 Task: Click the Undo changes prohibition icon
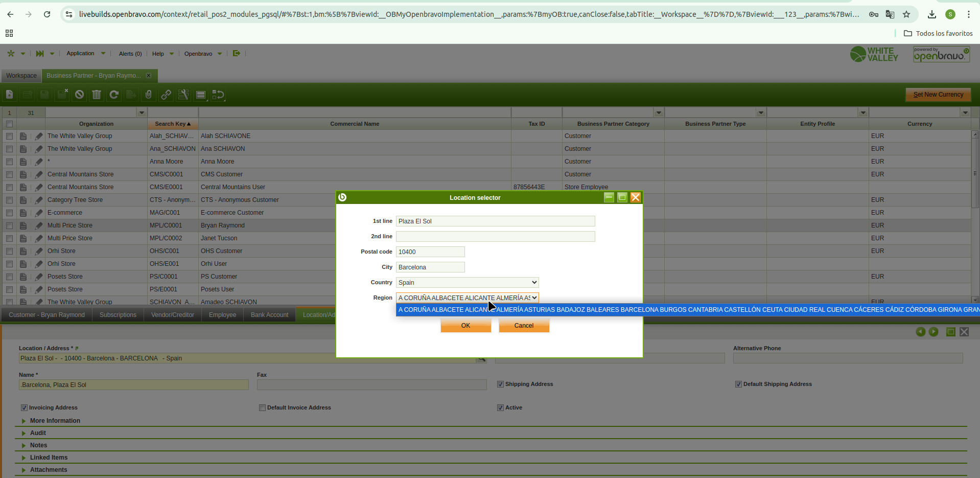point(79,95)
